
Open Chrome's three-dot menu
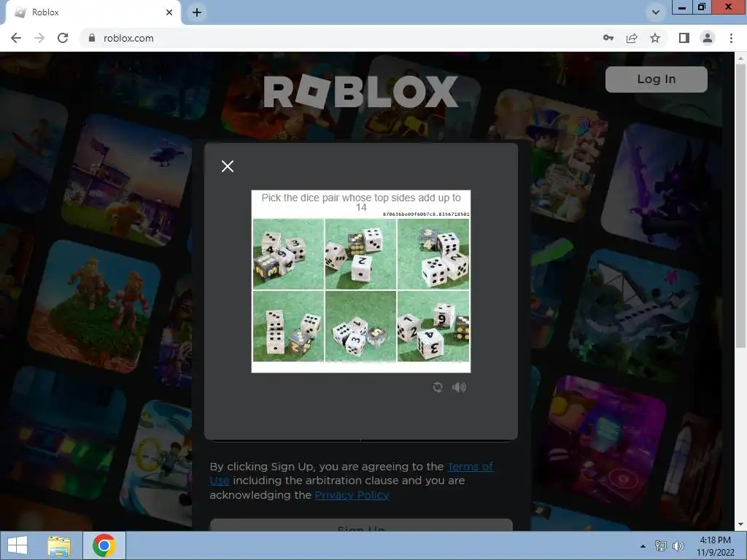point(731,38)
